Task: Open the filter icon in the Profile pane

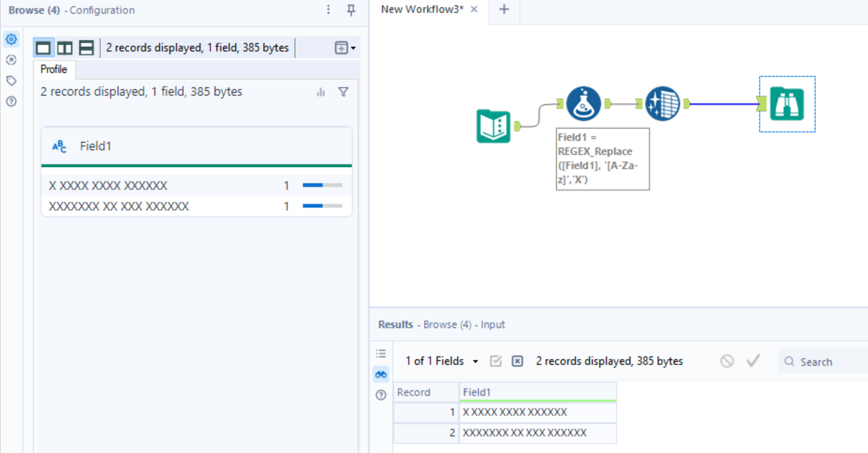Action: 343,92
